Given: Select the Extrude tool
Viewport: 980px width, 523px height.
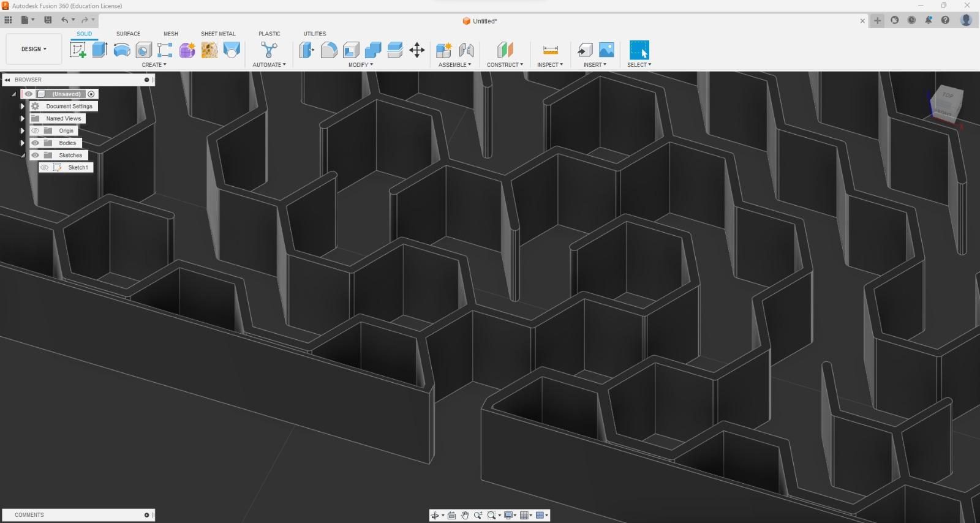Looking at the screenshot, I should tap(100, 50).
